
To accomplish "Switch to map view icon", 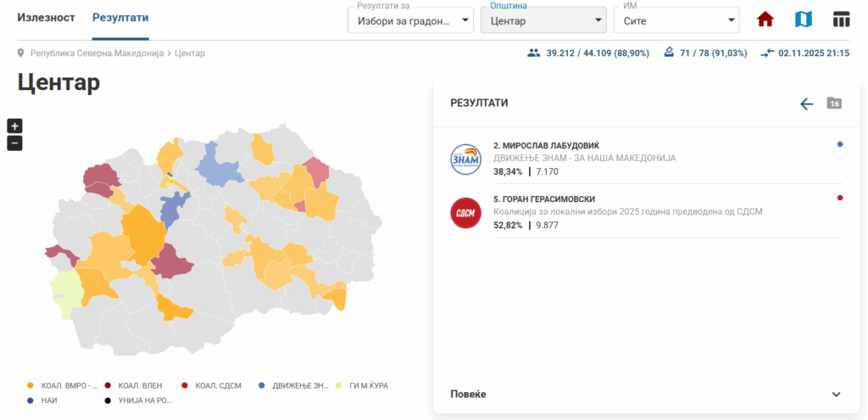I will coord(804,20).
